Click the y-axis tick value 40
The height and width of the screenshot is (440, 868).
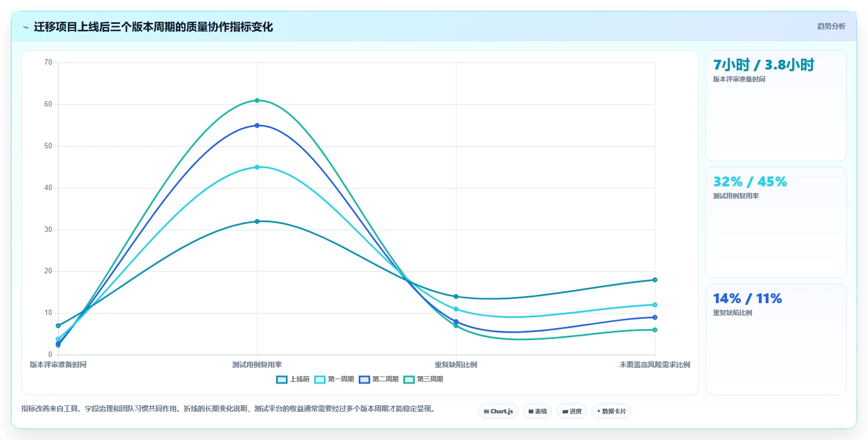(48, 188)
